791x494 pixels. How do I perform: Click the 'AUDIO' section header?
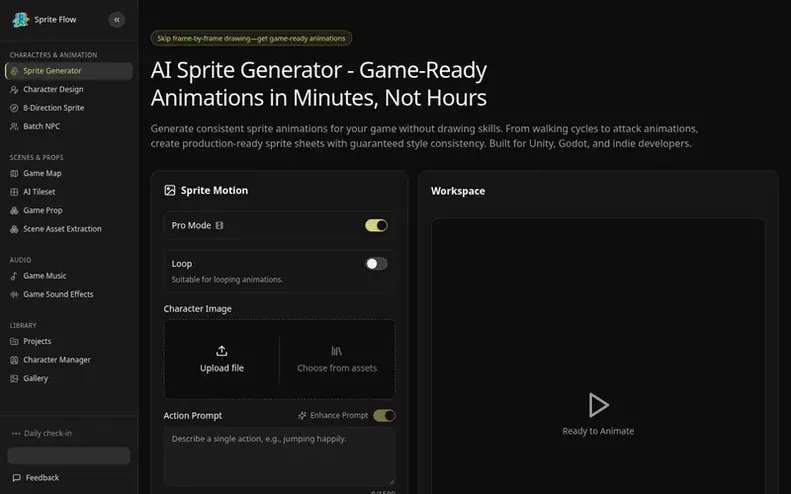tap(20, 260)
